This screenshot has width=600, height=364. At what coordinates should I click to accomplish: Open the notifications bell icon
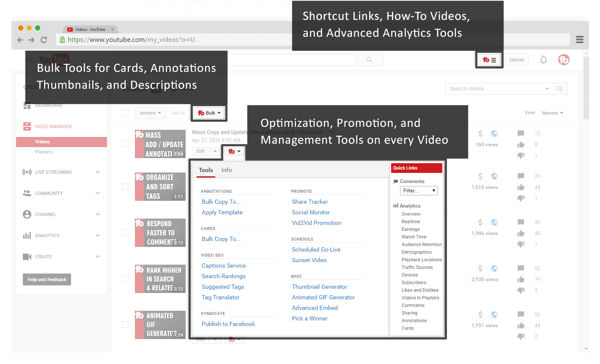pos(543,60)
